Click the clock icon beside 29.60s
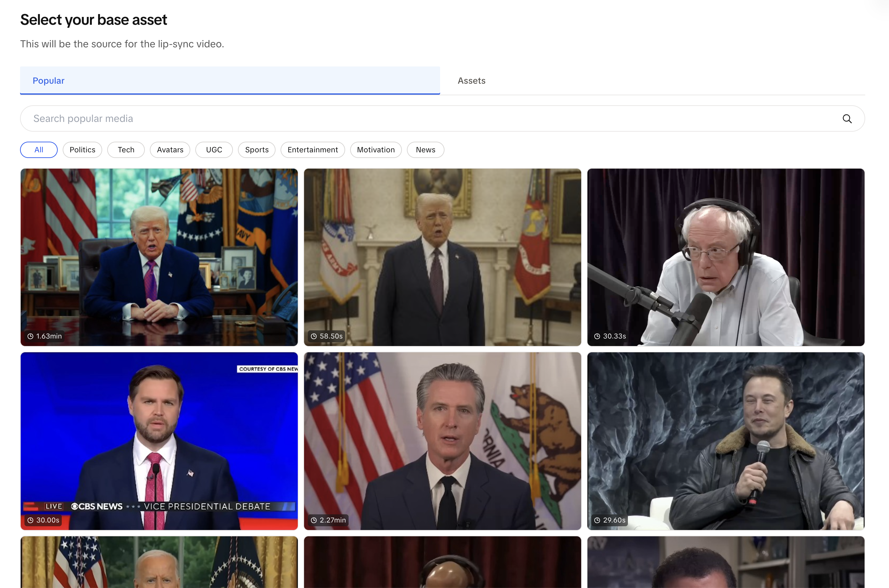889x588 pixels. pos(597,520)
